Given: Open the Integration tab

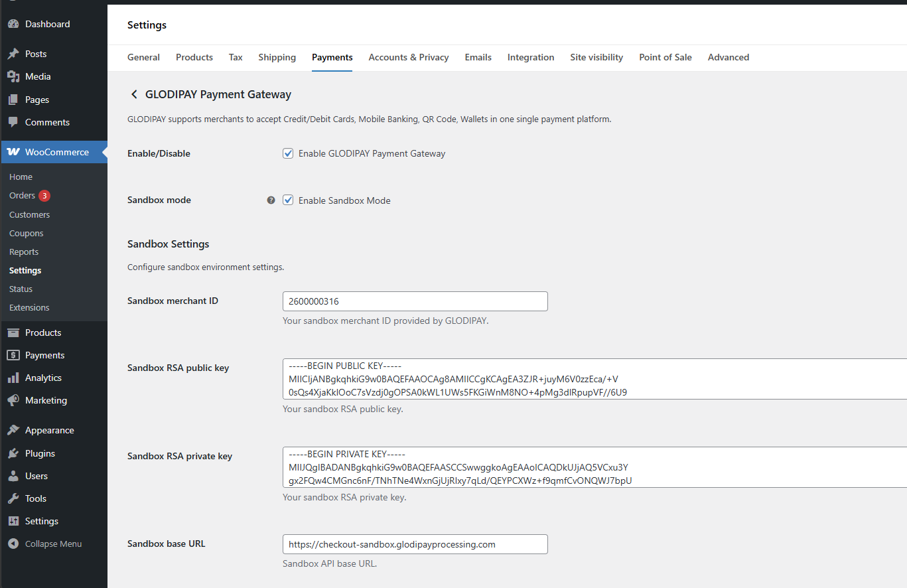Looking at the screenshot, I should (x=531, y=57).
